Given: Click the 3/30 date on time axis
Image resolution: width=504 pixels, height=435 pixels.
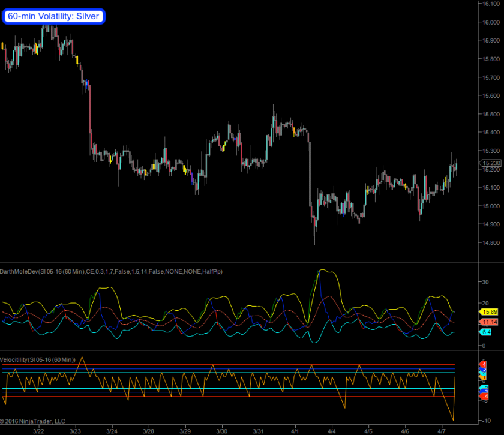Looking at the screenshot, I should (x=221, y=430).
